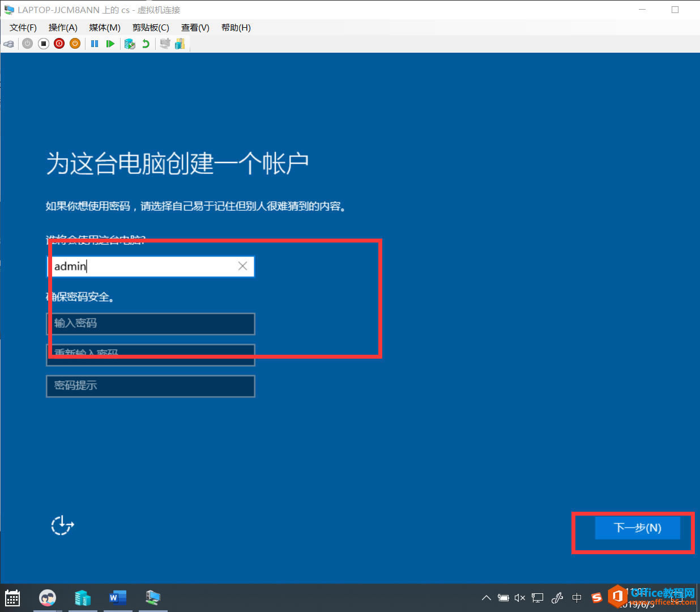Open the 剪贴板(C) menu
The width and height of the screenshot is (700, 612).
151,28
